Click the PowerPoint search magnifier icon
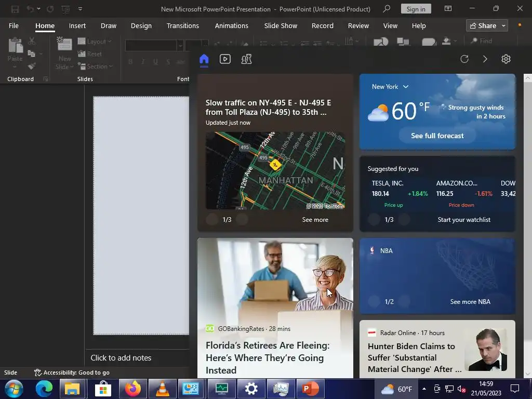532x399 pixels. pyautogui.click(x=387, y=9)
